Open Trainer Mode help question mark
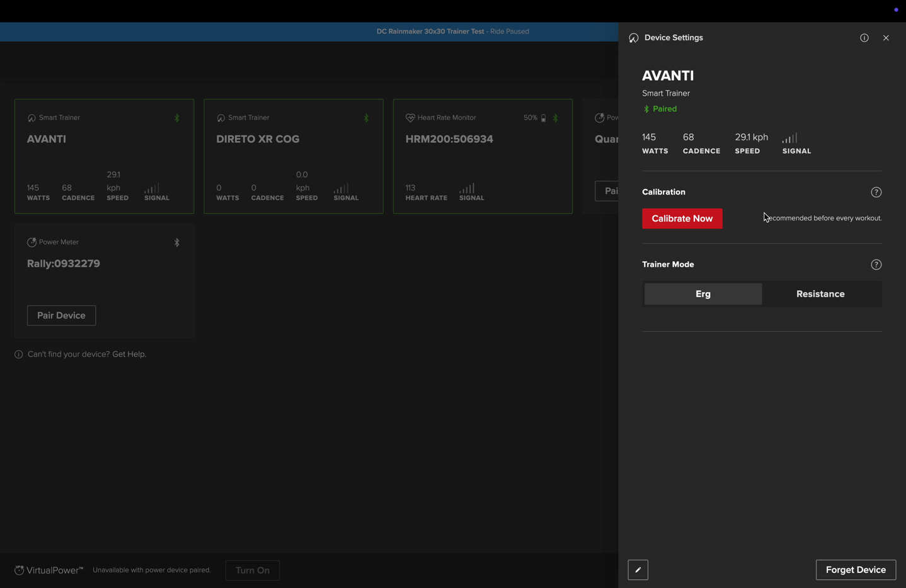The height and width of the screenshot is (588, 906). [876, 264]
